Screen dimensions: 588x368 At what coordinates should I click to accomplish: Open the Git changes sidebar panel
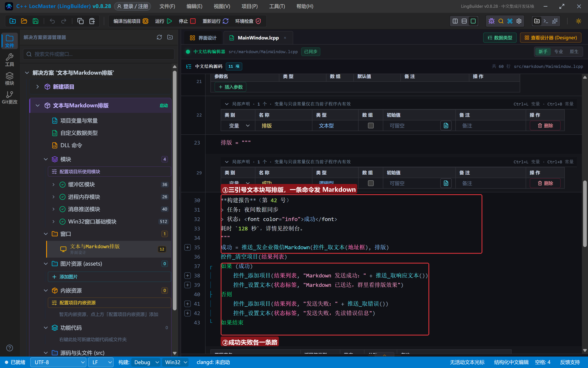coord(9,97)
